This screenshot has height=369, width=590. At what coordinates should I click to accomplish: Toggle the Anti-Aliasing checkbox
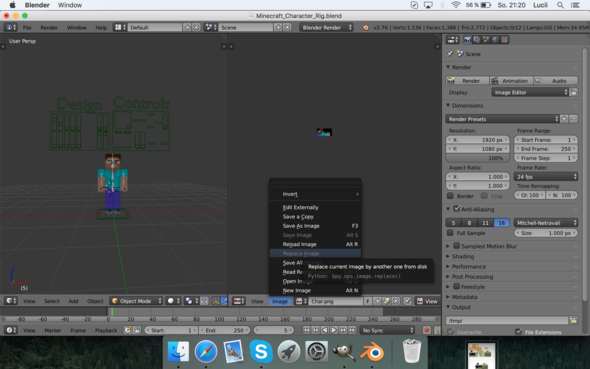456,208
